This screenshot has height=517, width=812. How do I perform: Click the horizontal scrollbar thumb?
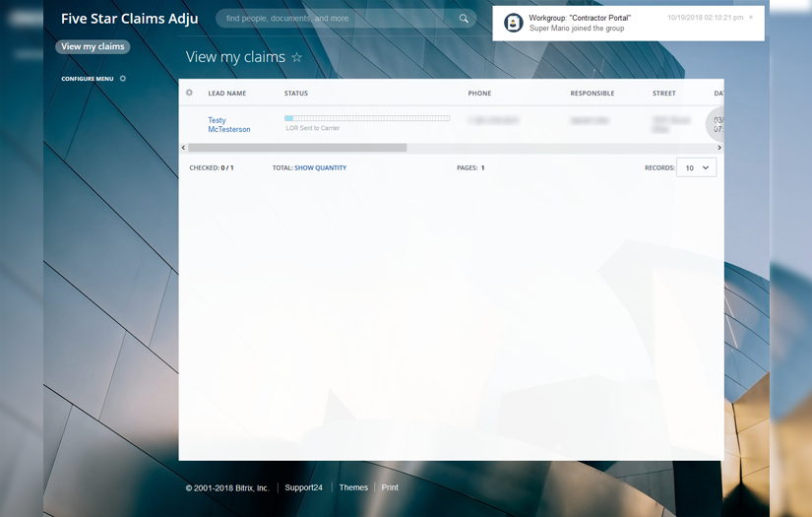point(297,148)
